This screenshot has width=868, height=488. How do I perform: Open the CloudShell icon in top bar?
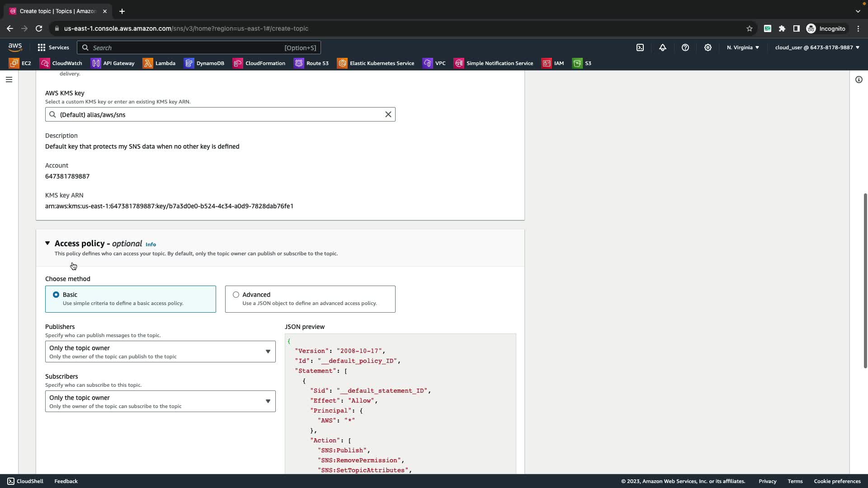(x=640, y=47)
